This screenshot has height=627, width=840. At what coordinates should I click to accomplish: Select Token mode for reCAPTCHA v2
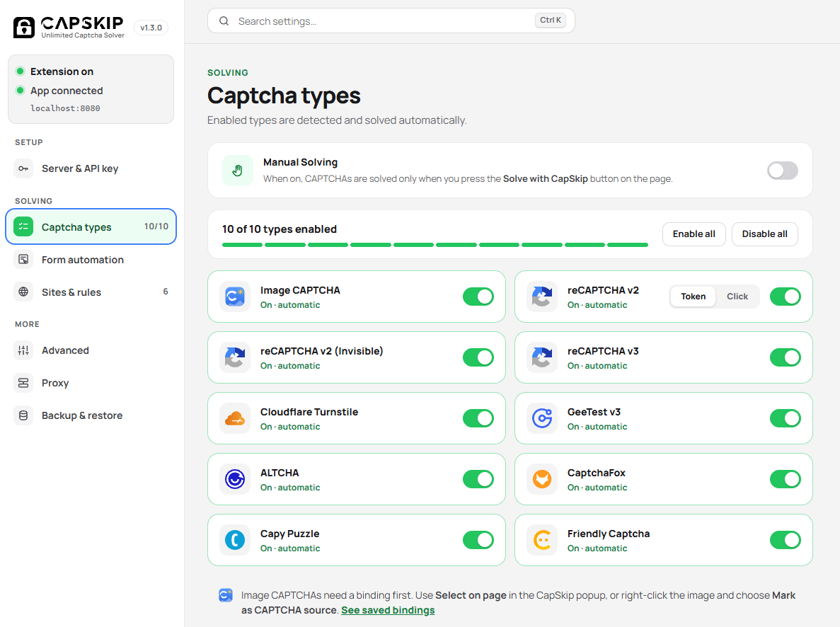(694, 297)
